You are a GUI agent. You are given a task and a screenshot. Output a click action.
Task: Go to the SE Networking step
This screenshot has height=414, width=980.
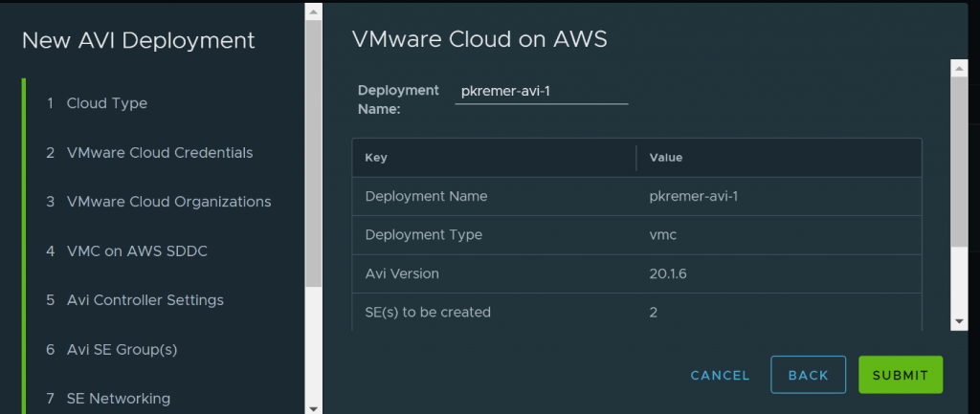pos(118,399)
